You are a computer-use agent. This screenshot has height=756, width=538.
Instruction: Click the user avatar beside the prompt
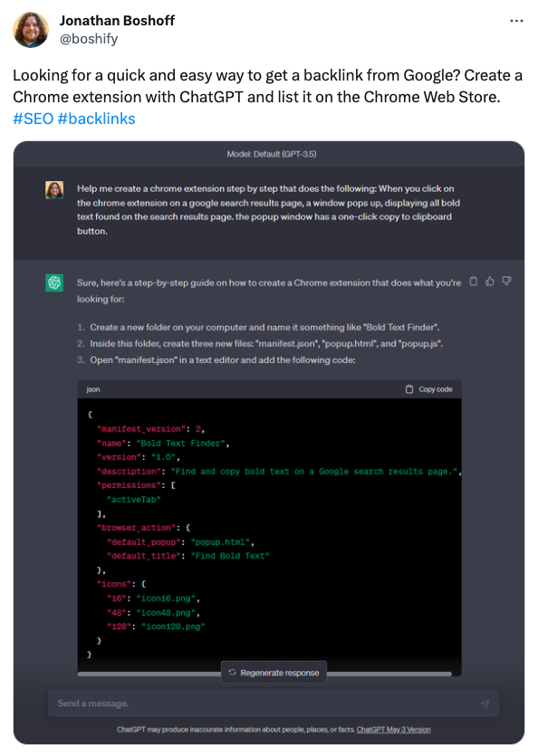coord(54,190)
